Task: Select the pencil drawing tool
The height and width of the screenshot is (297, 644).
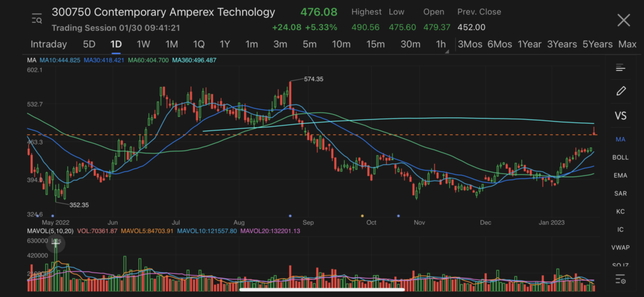Action: coord(621,91)
